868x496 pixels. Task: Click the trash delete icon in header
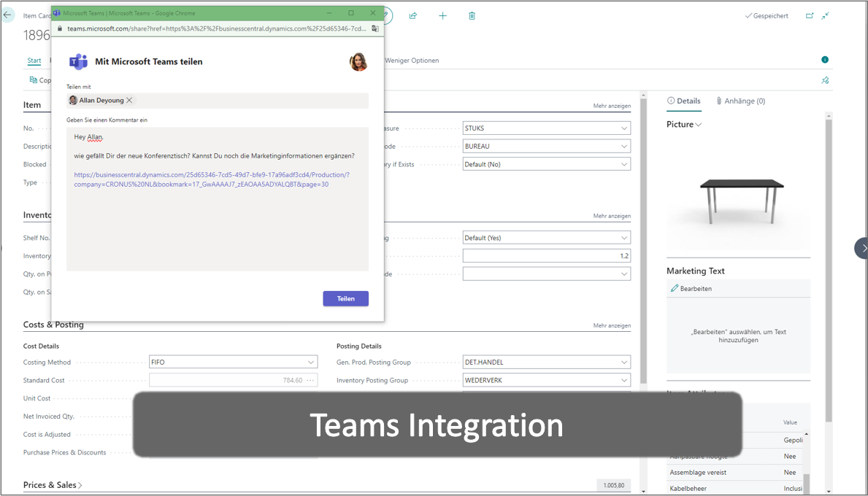coord(472,15)
